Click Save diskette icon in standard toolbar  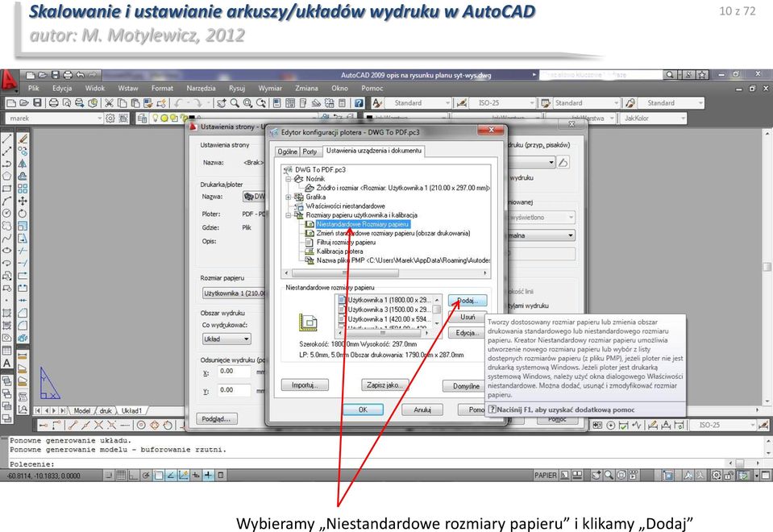[37, 103]
